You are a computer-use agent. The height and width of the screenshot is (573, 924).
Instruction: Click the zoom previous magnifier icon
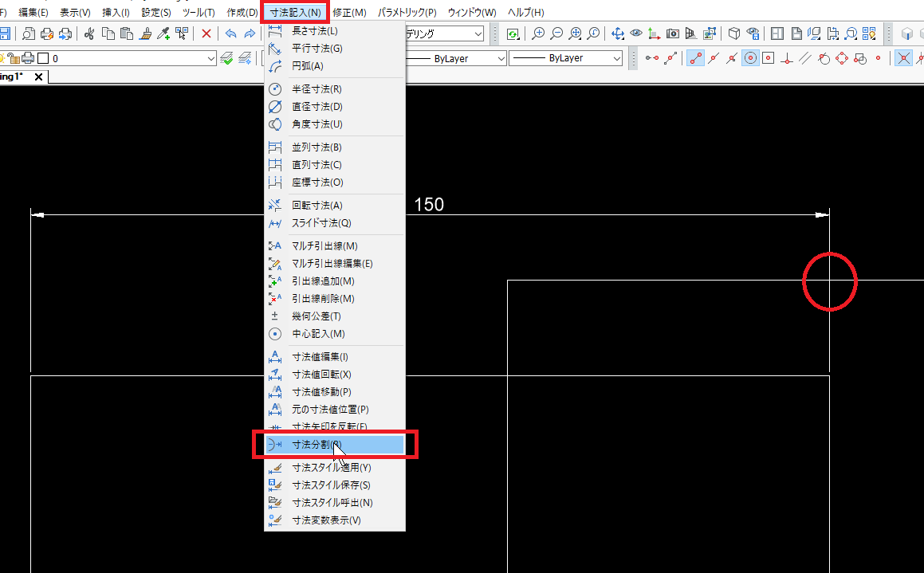click(x=593, y=33)
